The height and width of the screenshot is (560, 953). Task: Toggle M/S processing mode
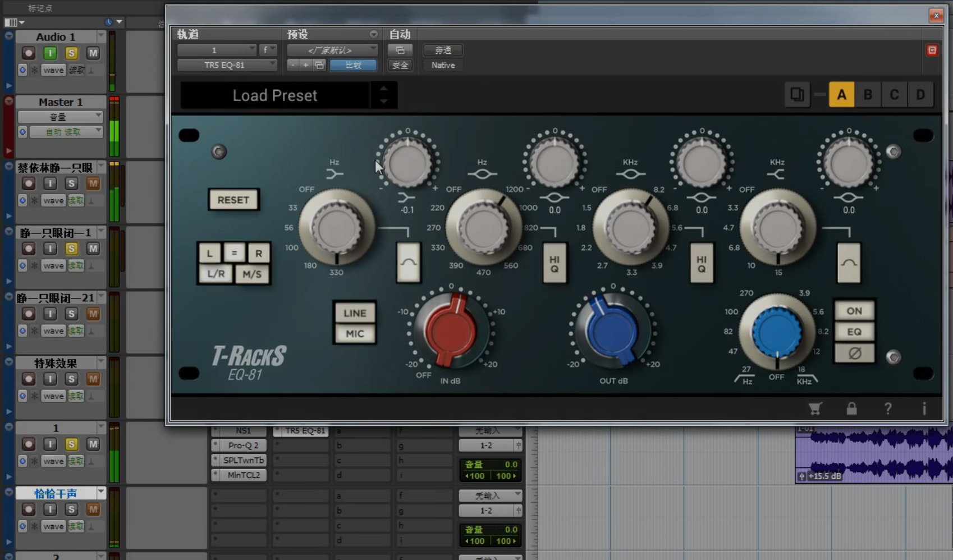coord(253,274)
